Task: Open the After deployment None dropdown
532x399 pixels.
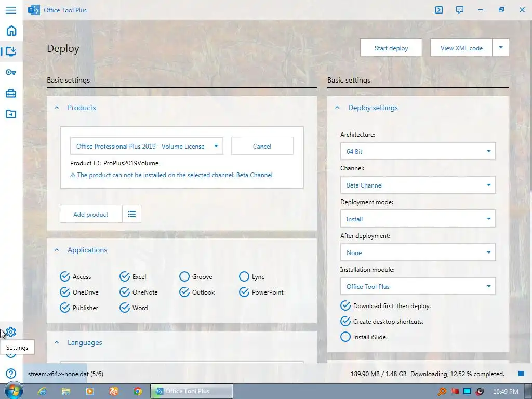Action: tap(418, 252)
